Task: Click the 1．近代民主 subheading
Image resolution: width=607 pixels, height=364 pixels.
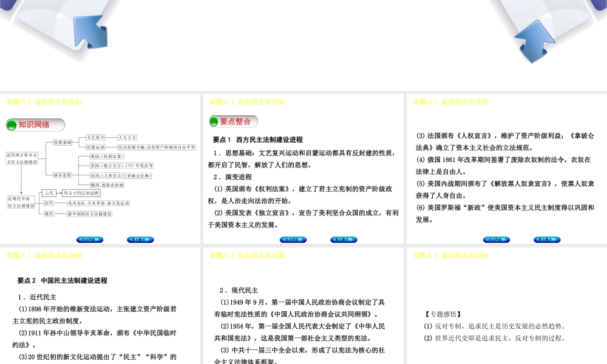Action: [x=37, y=297]
